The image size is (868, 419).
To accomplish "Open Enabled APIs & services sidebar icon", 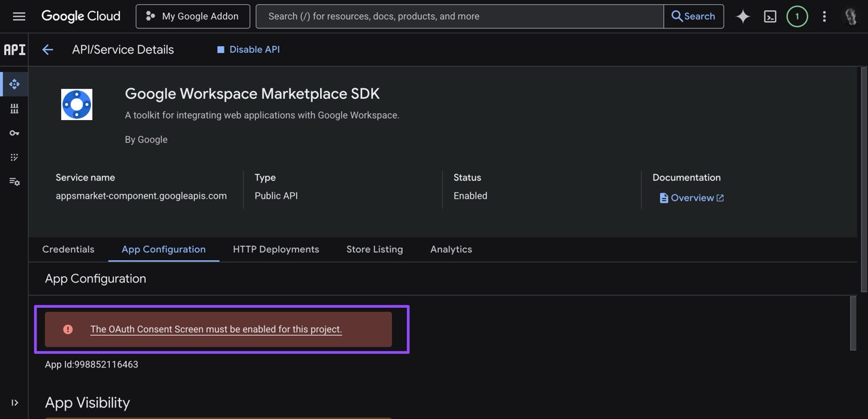I will 14,84.
